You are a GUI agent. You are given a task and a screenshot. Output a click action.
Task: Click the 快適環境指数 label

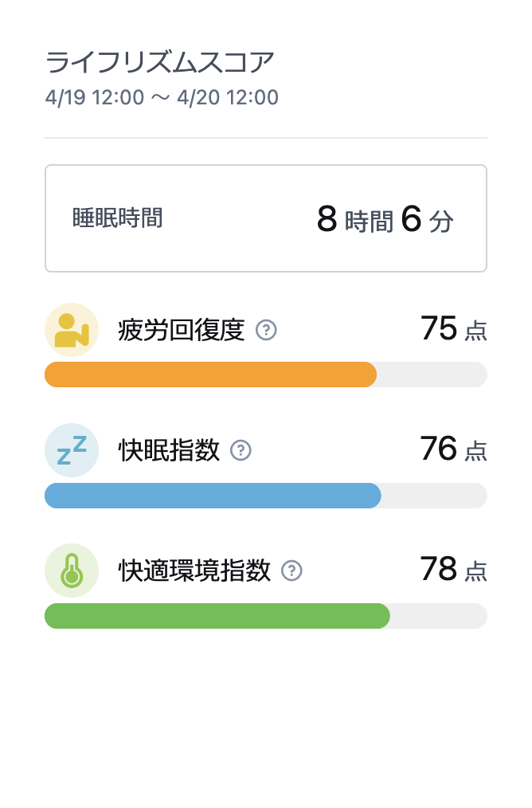[194, 571]
